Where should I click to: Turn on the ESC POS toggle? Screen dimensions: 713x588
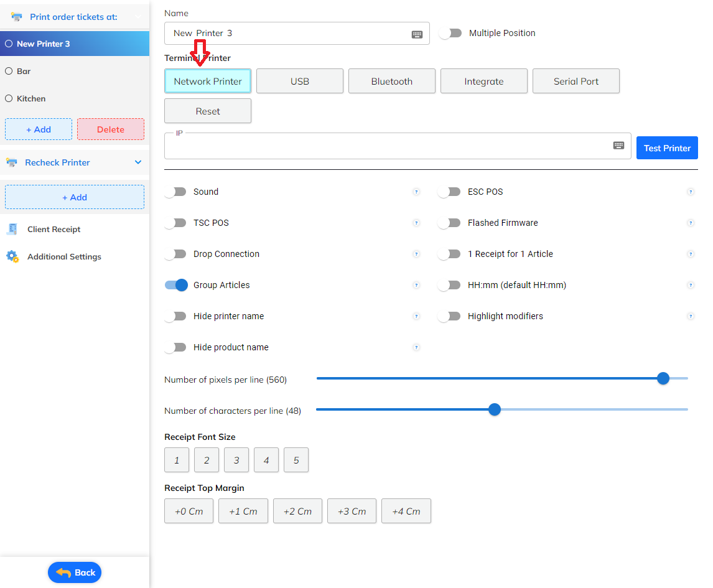point(449,192)
